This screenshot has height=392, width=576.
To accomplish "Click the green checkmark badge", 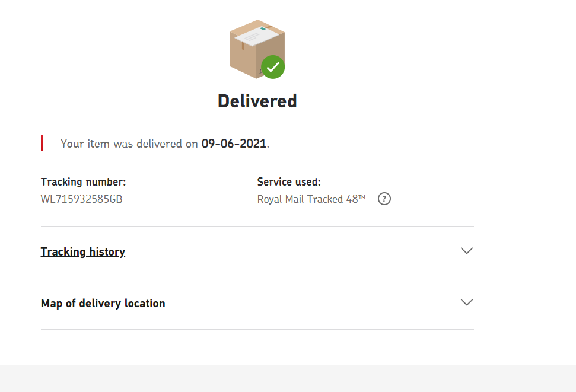I will tap(273, 67).
